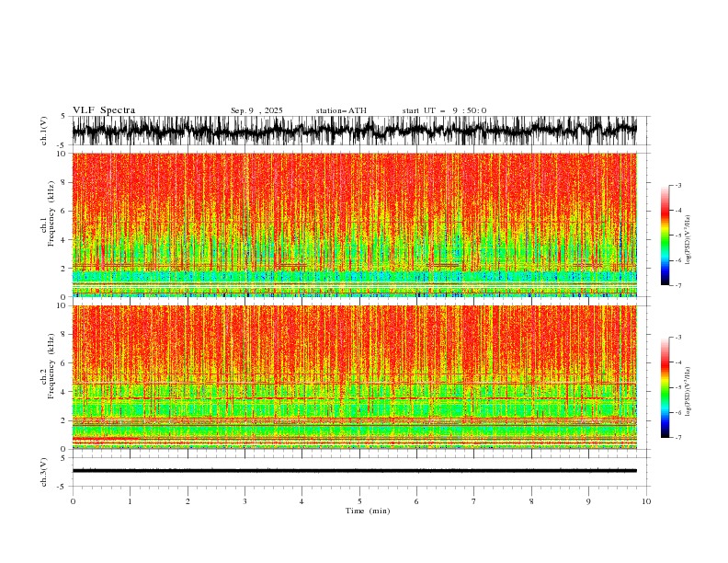The height and width of the screenshot is (563, 728).
Task: Click the ch.1 voltage waveform trace
Action: 354,131
